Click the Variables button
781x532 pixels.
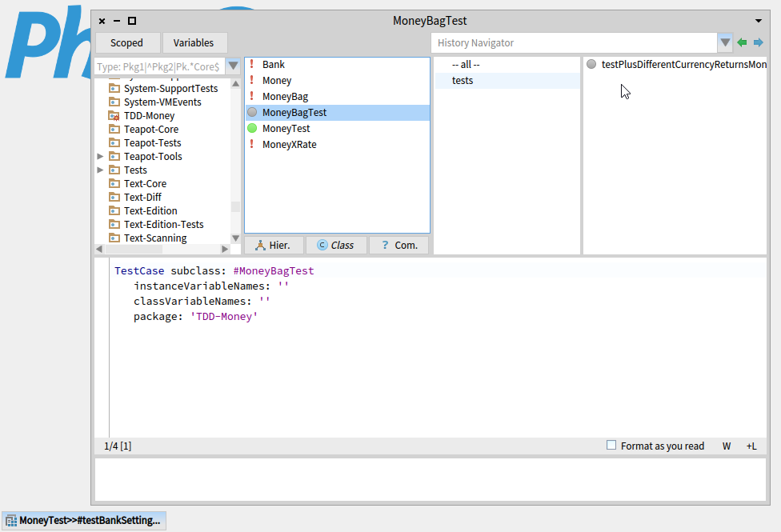(x=194, y=43)
